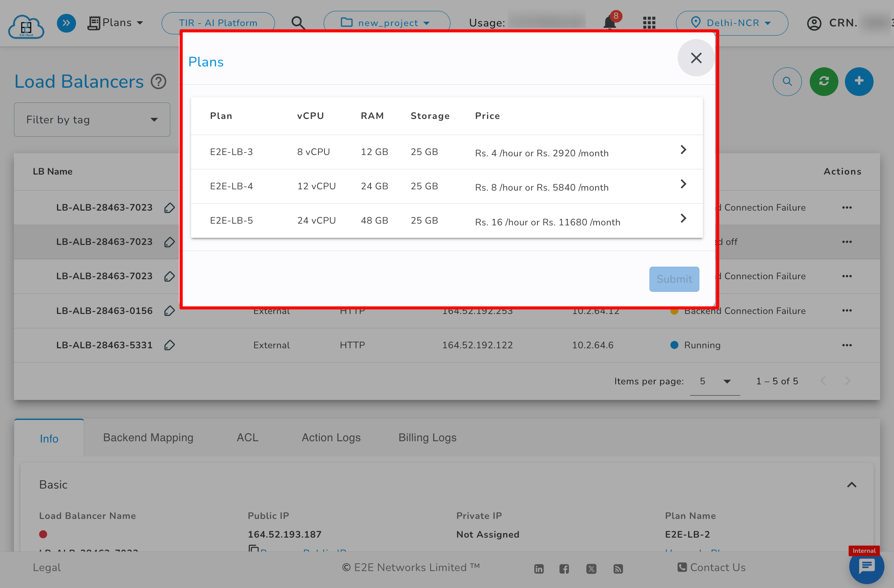894x588 pixels.
Task: Switch to the Backend Mapping tab
Action: coord(148,438)
